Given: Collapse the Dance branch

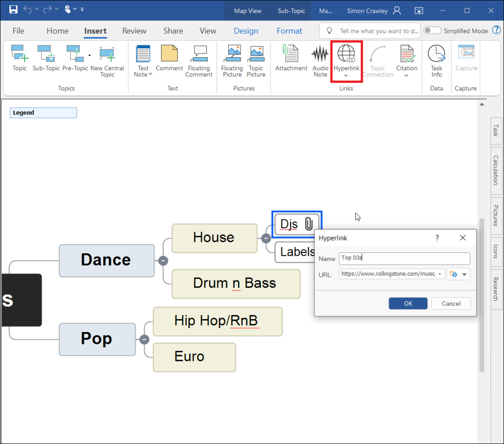Looking at the screenshot, I should (163, 260).
